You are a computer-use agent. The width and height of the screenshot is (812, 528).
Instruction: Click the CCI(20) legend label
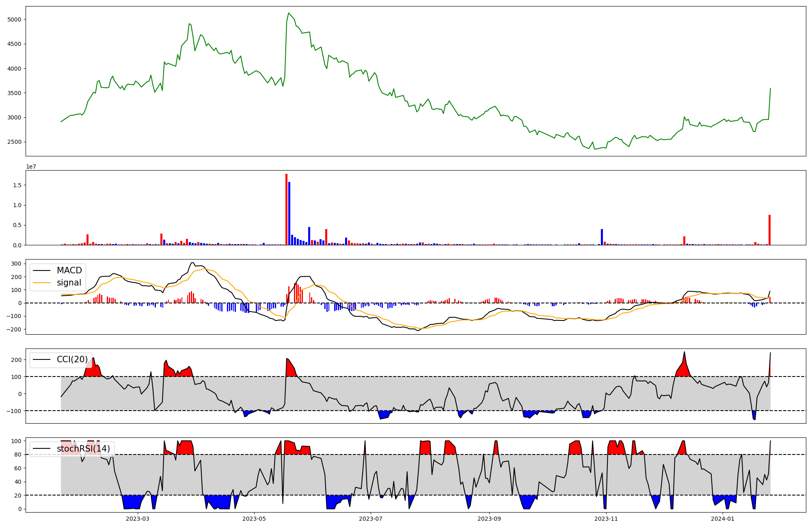click(x=72, y=359)
